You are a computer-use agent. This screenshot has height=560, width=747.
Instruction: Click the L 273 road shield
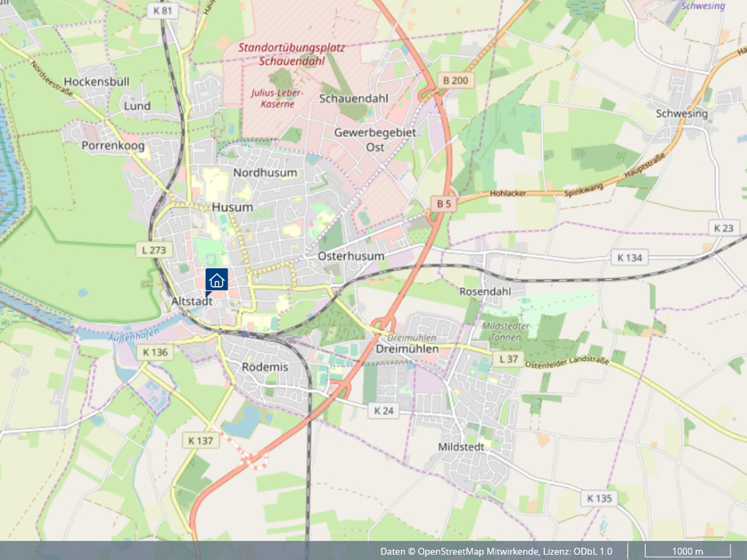pos(154,250)
